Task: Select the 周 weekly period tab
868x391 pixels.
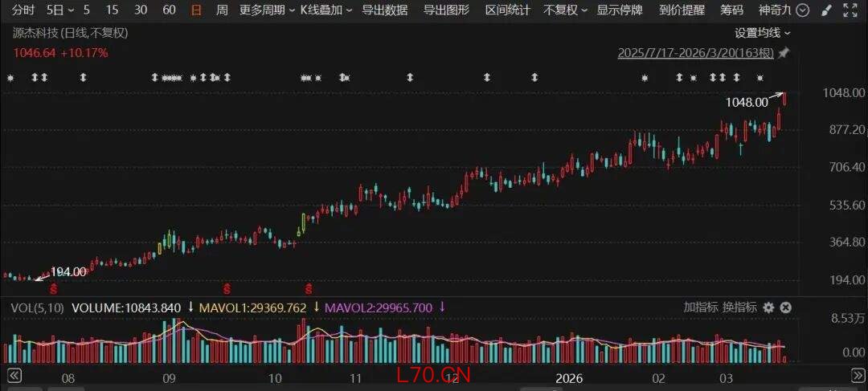Action: click(x=222, y=10)
